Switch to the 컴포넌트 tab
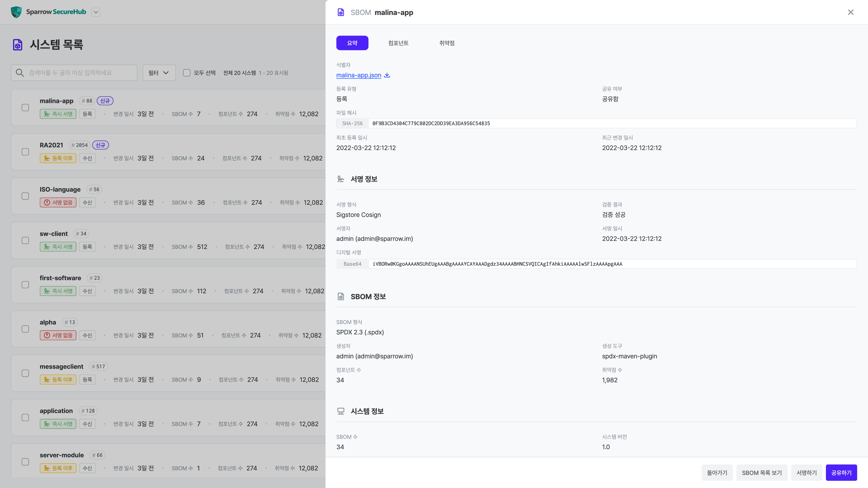Viewport: 868px width, 488px height. coord(398,43)
